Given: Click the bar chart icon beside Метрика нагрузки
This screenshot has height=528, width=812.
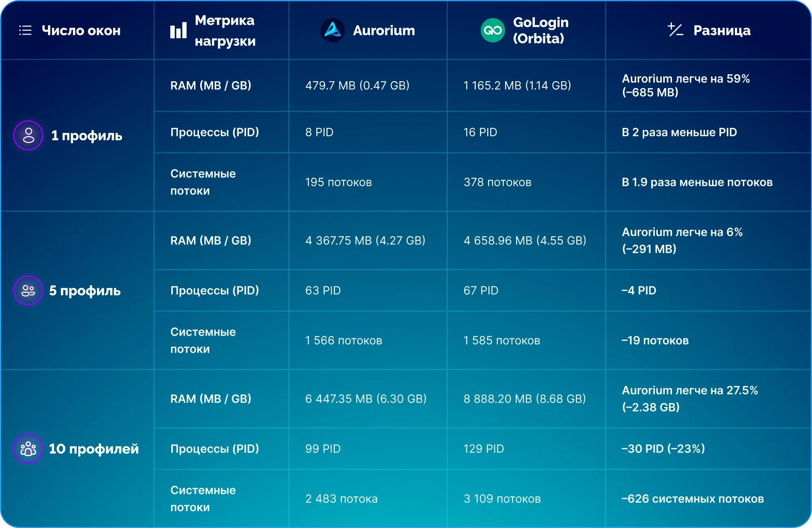Looking at the screenshot, I should [178, 30].
